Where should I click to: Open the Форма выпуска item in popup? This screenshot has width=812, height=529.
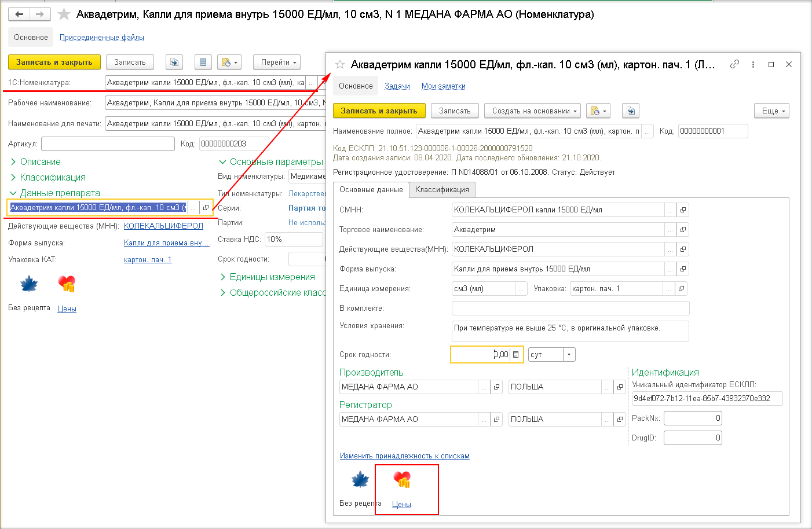coord(683,269)
